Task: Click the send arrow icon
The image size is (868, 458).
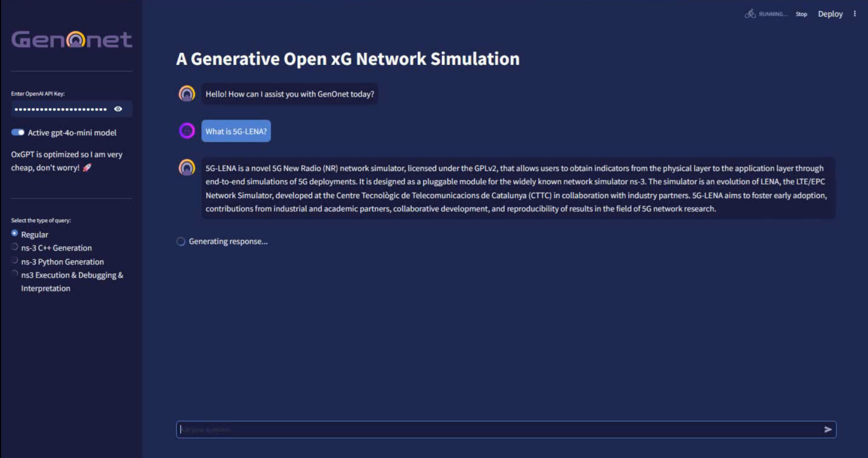Action: (828, 429)
